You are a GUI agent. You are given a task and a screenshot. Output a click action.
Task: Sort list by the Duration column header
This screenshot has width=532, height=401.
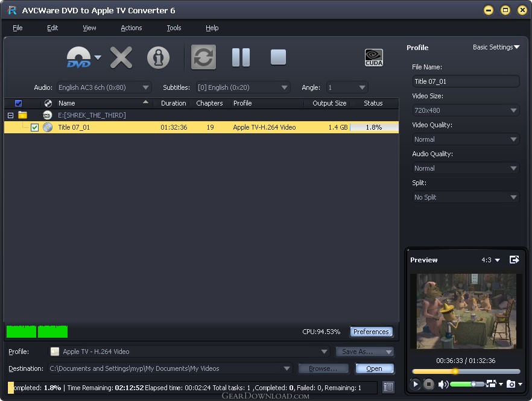[173, 103]
